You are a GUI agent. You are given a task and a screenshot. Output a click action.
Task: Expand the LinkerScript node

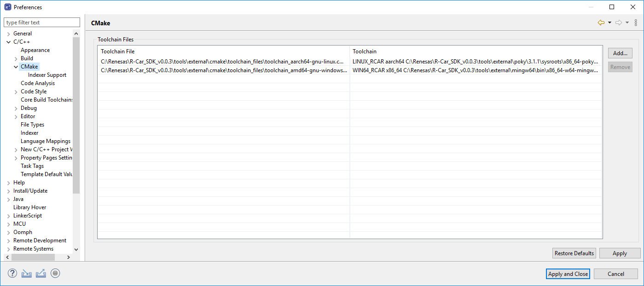pyautogui.click(x=9, y=216)
